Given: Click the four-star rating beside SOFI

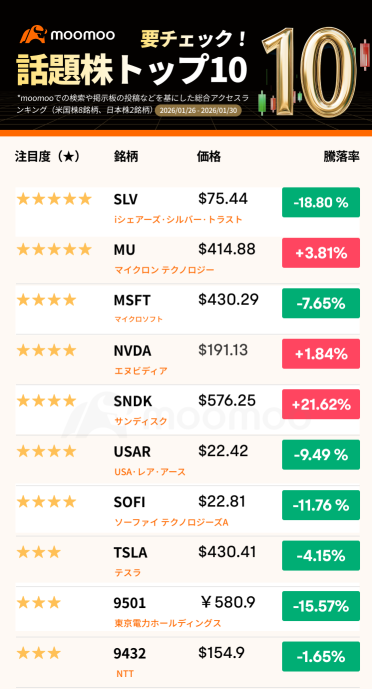Looking at the screenshot, I should 46,502.
